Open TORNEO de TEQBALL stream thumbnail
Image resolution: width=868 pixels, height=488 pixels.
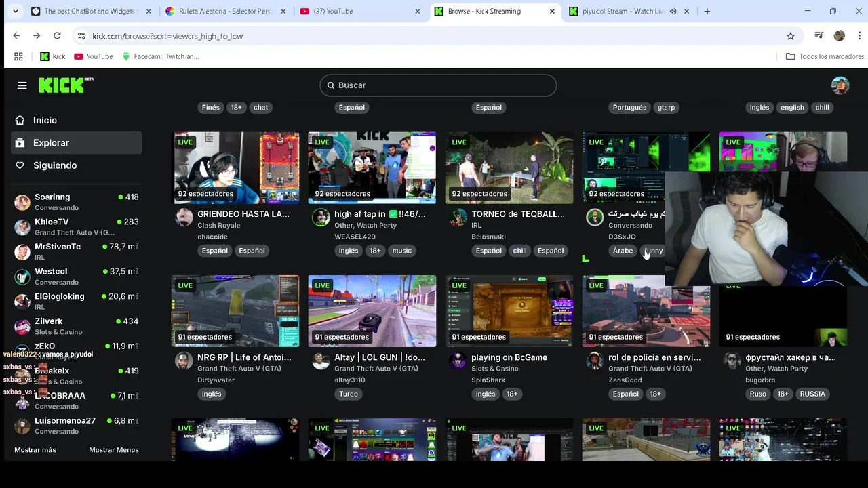click(x=509, y=167)
